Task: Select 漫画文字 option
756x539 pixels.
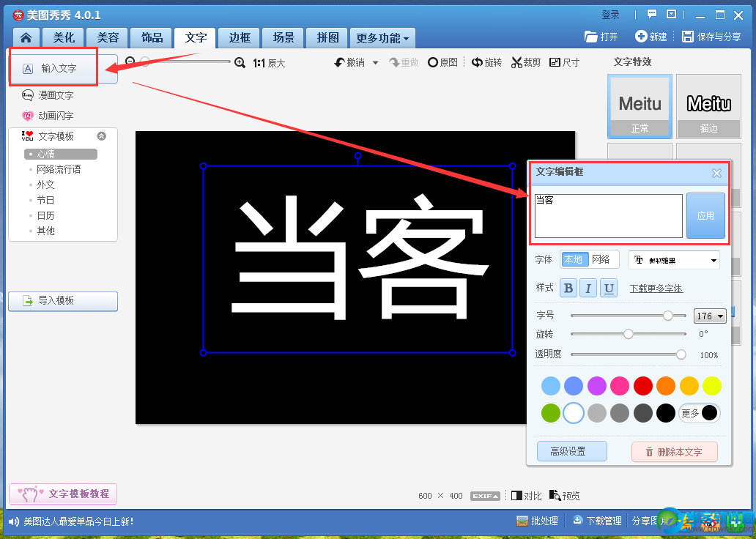Action: click(x=48, y=95)
